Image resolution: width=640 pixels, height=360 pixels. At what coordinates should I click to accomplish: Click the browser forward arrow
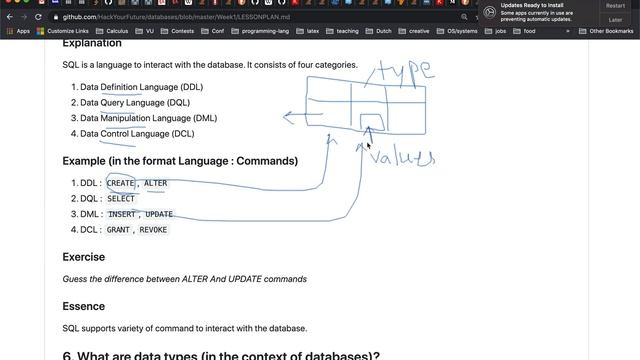pos(24,17)
